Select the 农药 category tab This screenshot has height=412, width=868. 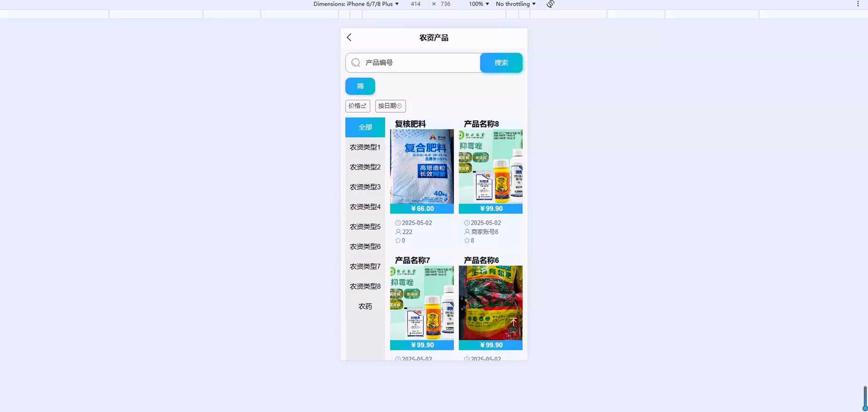(365, 306)
